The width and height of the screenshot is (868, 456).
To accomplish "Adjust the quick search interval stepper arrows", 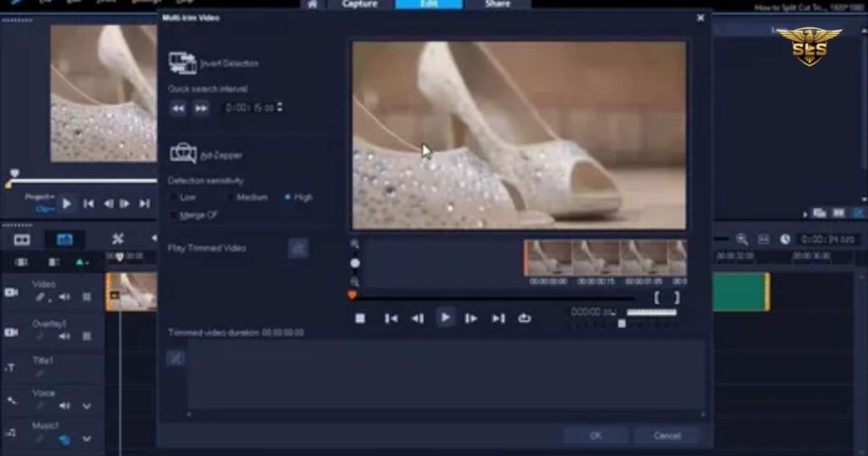I will (281, 108).
